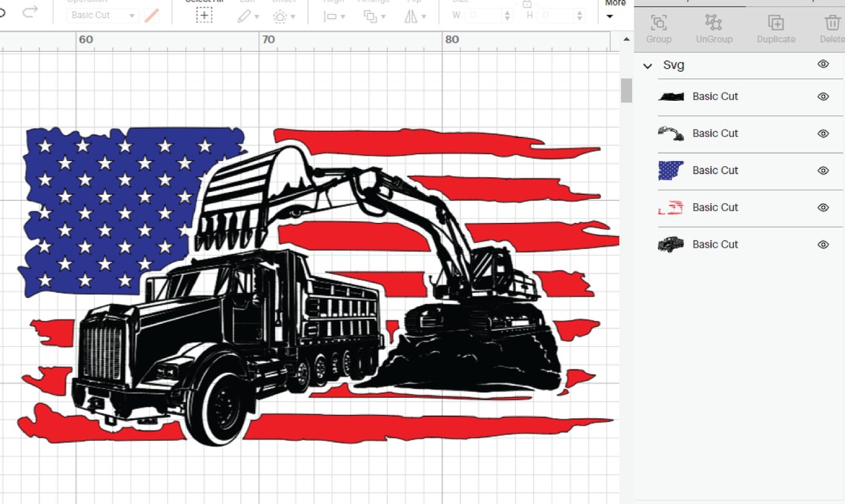Viewport: 845px width, 504px height.
Task: Collapse the Svg layer group
Action: (647, 65)
